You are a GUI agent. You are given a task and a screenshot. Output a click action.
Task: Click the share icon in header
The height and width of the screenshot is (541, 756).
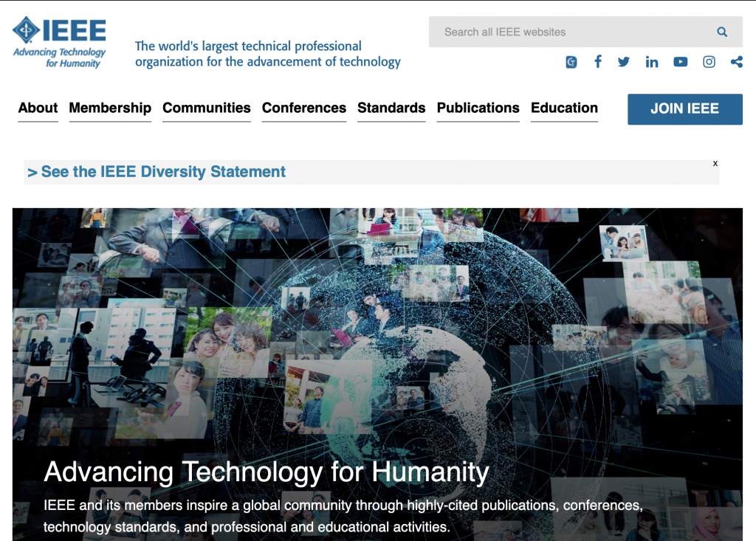[x=737, y=62]
